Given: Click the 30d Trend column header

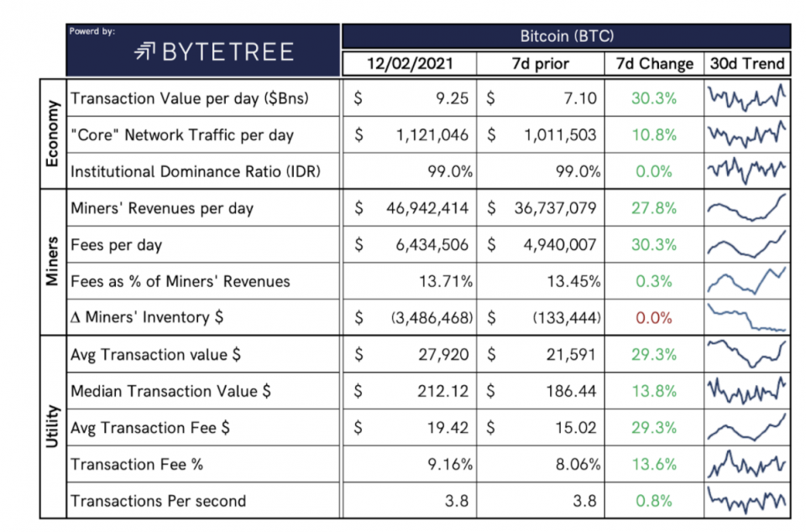Looking at the screenshot, I should 747,63.
